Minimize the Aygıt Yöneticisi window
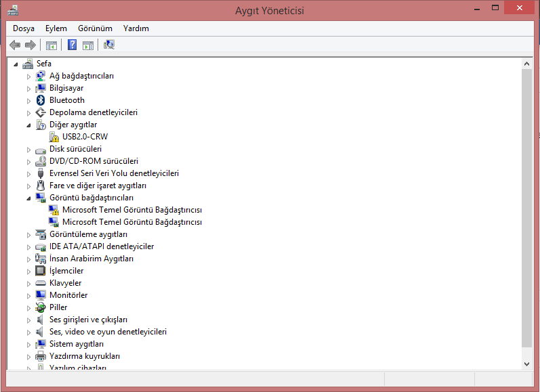 477,8
